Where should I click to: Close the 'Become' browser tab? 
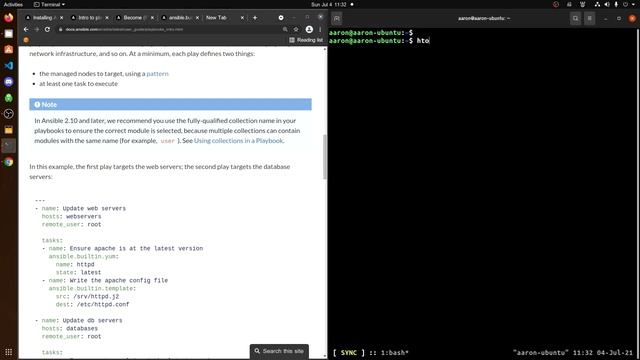coord(152,18)
